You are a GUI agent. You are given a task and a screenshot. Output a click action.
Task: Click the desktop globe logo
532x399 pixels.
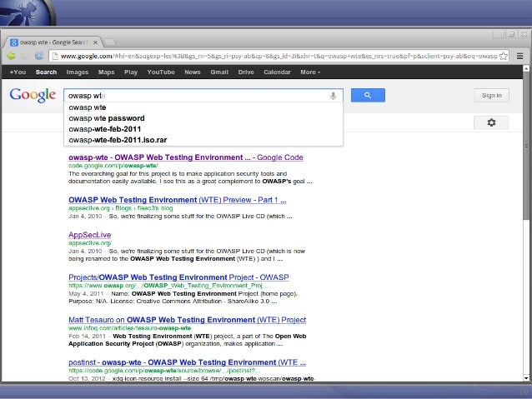point(28,12)
